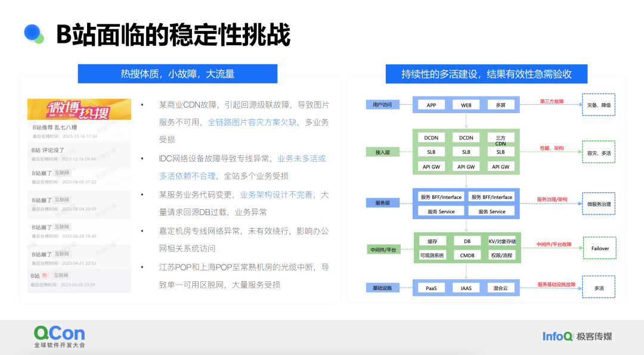Click the 容灾、多活 dashed box
644x355 pixels.
tap(599, 152)
